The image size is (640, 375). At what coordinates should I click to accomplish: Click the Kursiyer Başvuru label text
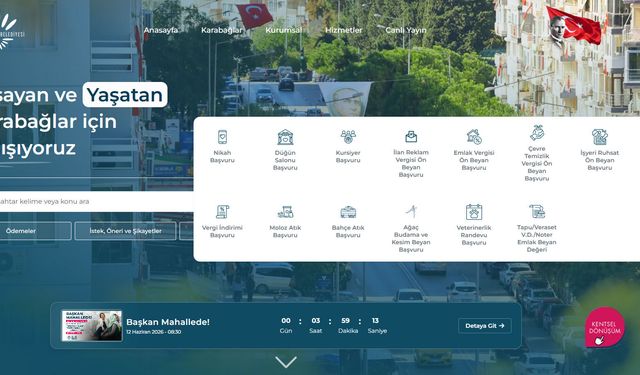tap(348, 157)
